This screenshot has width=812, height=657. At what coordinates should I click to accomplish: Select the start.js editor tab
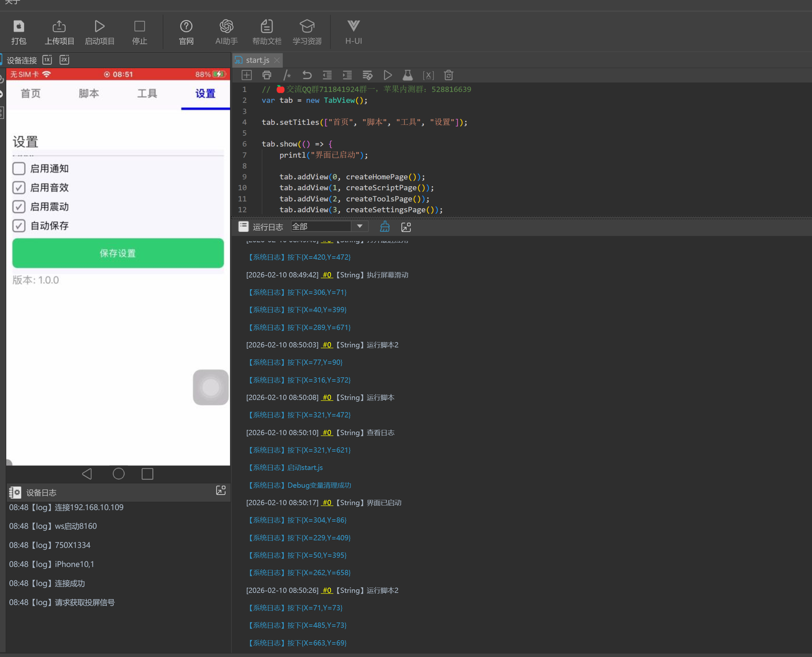coord(257,60)
